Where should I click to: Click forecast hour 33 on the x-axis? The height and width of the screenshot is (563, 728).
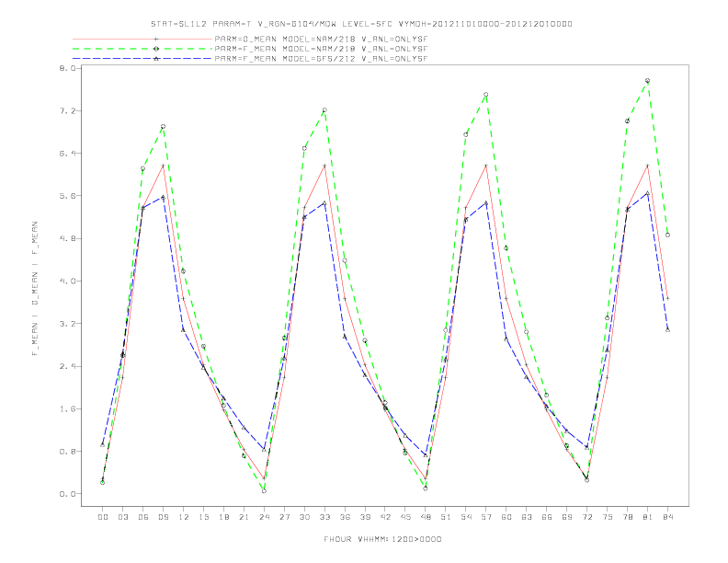tap(324, 517)
